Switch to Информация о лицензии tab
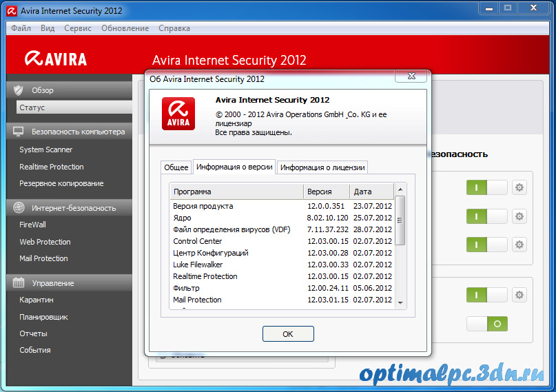556x392 pixels. pyautogui.click(x=322, y=167)
